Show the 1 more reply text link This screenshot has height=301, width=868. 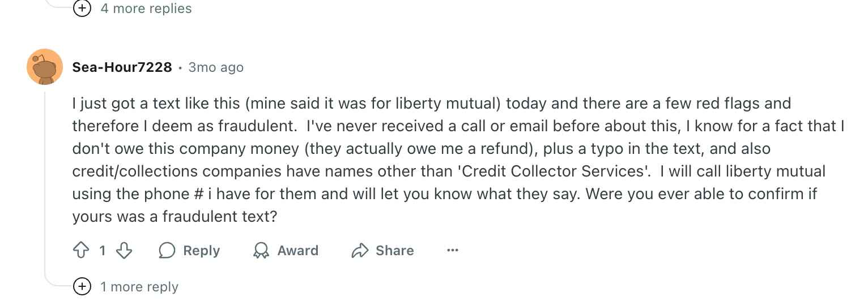coord(139,287)
